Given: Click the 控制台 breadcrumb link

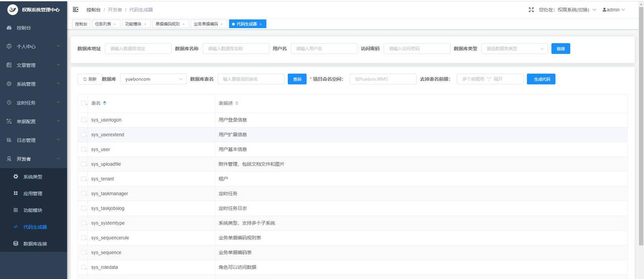Looking at the screenshot, I should coord(93,10).
